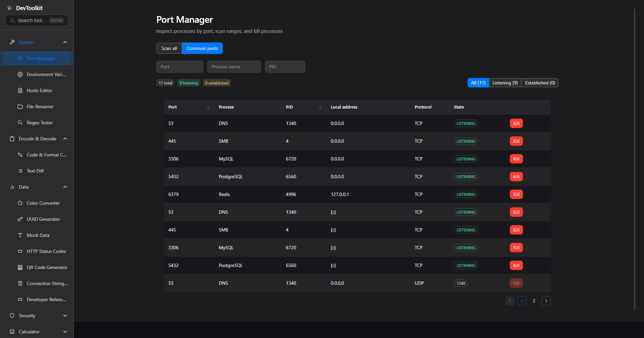
Task: Collapse the System section chevron
Action: pos(65,42)
